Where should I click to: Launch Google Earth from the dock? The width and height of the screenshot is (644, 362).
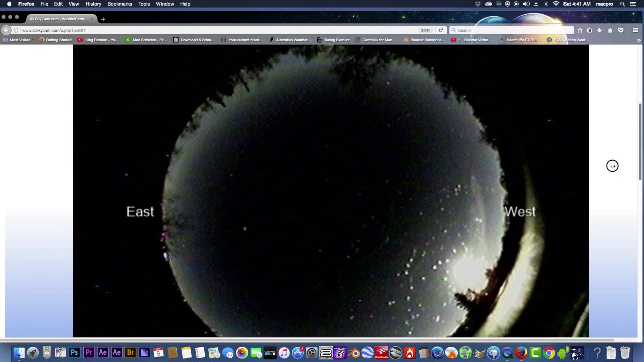[x=368, y=353]
